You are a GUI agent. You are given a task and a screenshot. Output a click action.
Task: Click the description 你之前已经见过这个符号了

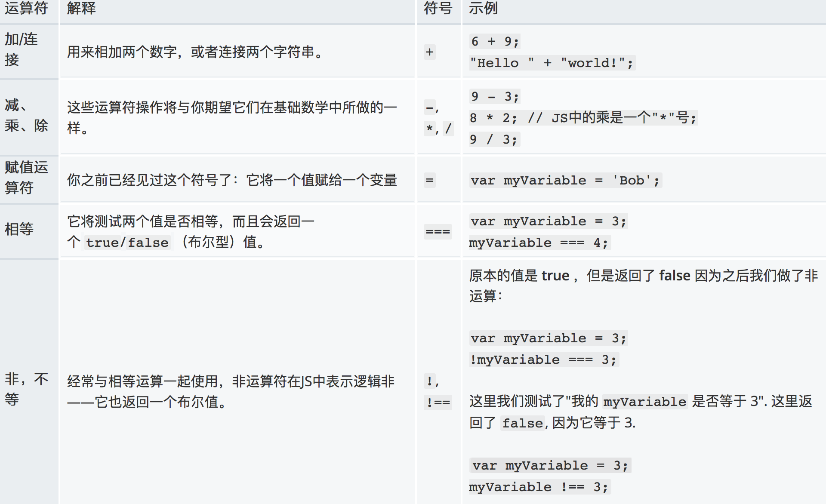pos(149,180)
